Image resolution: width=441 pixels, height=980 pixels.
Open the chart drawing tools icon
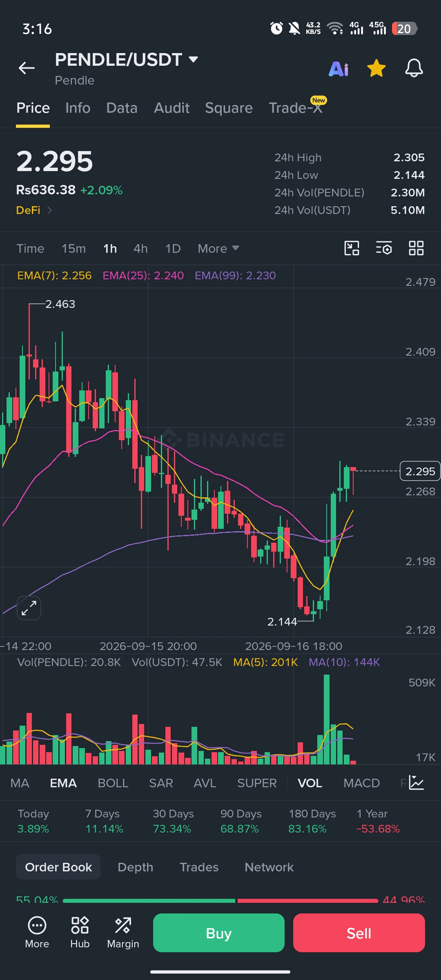(x=352, y=248)
